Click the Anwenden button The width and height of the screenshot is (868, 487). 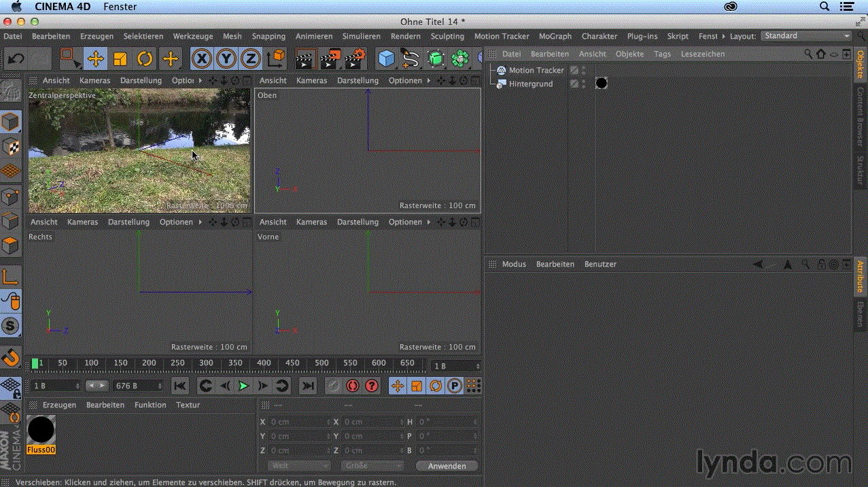447,466
